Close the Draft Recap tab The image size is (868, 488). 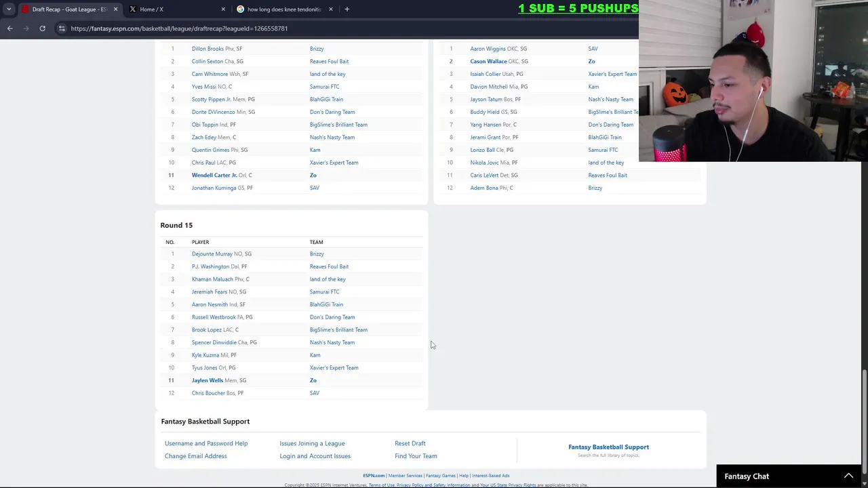coord(115,9)
